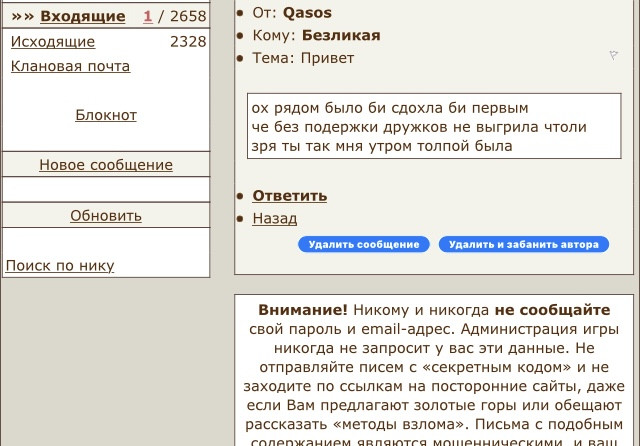
Task: Click the small flag icon above the message
Action: tap(613, 56)
